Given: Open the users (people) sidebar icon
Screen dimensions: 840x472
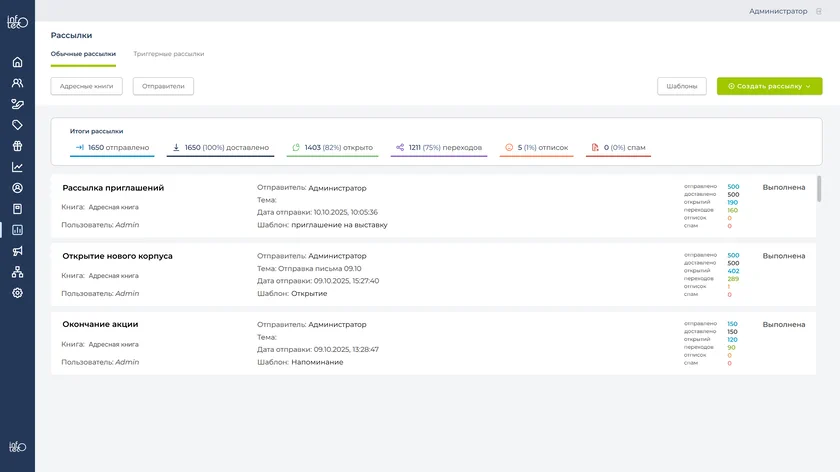Looking at the screenshot, I should coord(17,83).
